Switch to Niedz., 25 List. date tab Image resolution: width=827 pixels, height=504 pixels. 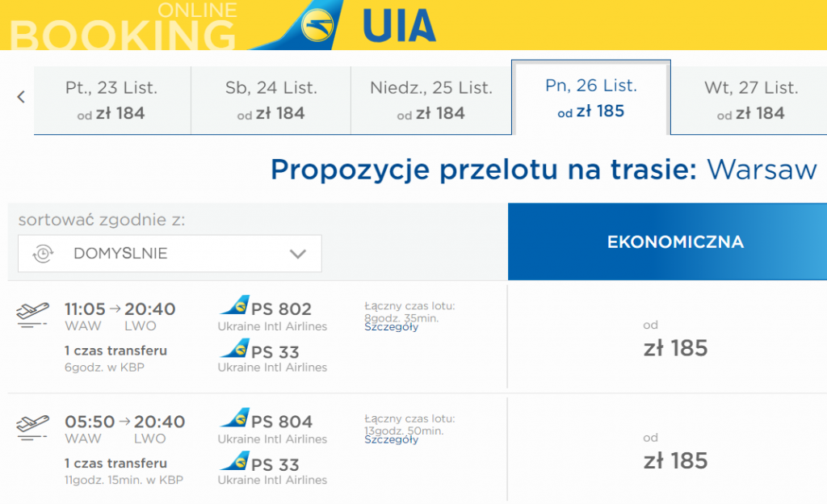tap(430, 100)
